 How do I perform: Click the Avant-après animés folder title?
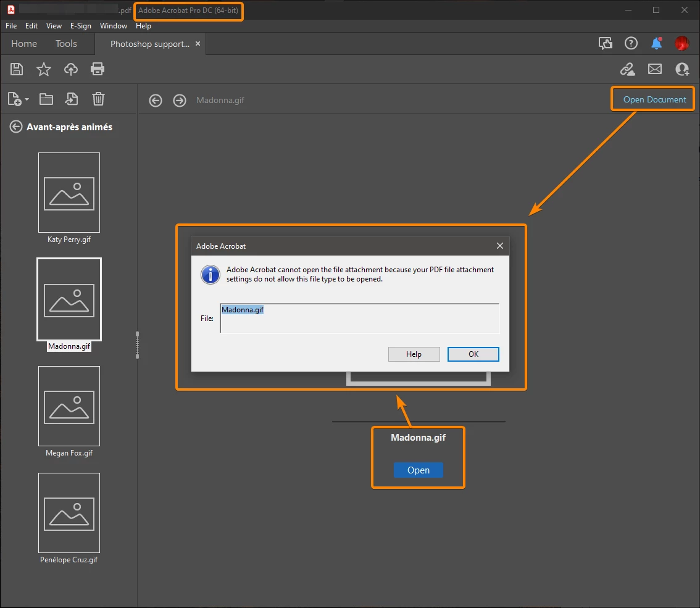coord(69,127)
